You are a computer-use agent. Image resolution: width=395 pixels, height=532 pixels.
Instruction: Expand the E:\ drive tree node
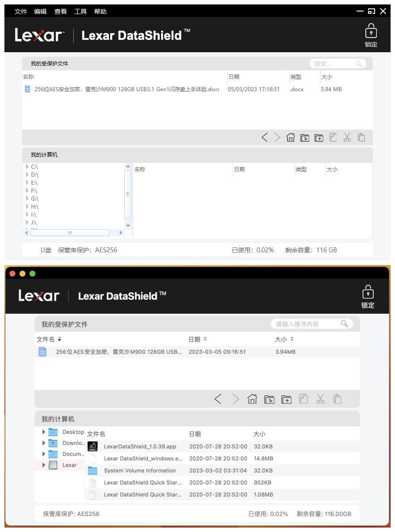(x=27, y=183)
